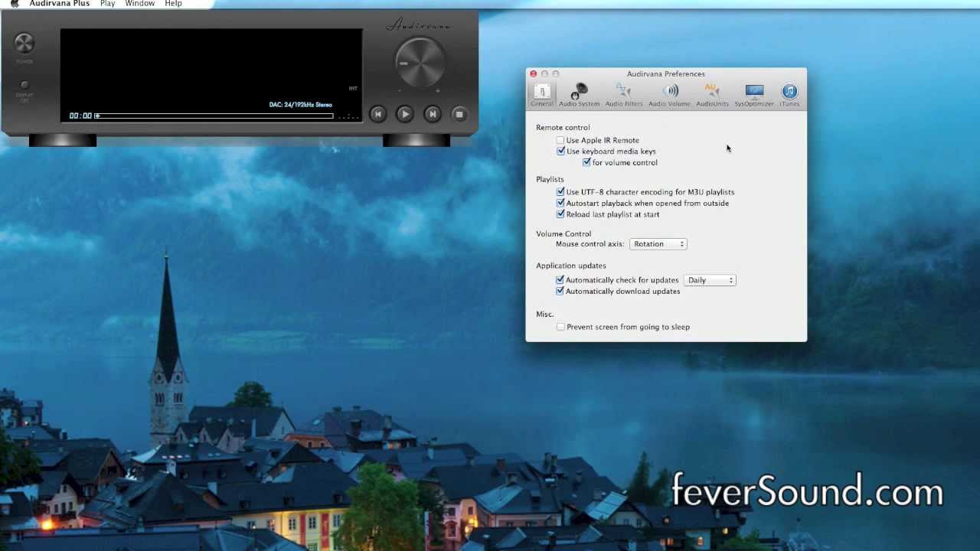
Task: Start playback with the Play button
Action: 405,114
